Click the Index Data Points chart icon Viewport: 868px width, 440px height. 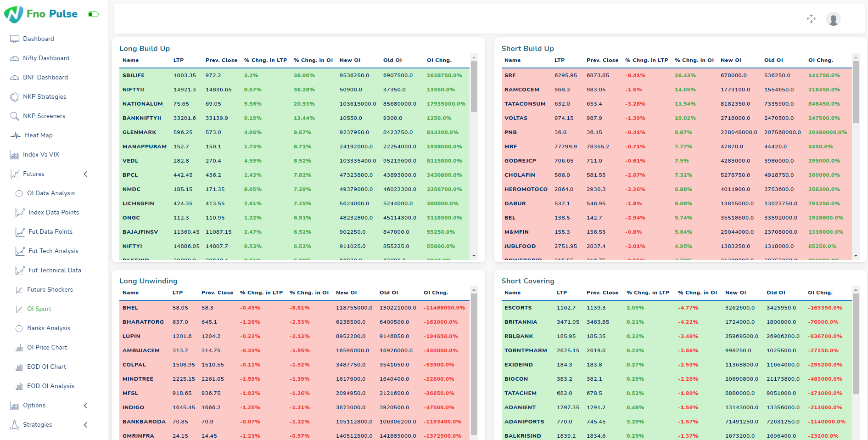pos(20,213)
